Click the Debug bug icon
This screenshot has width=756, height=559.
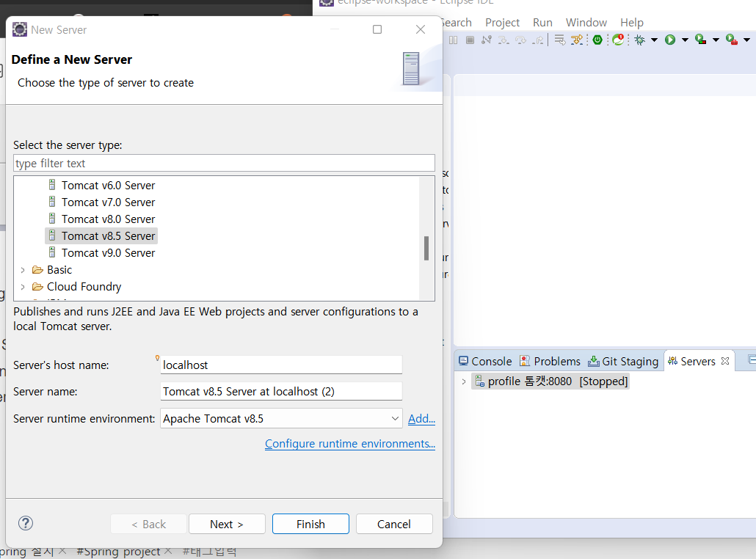point(640,40)
